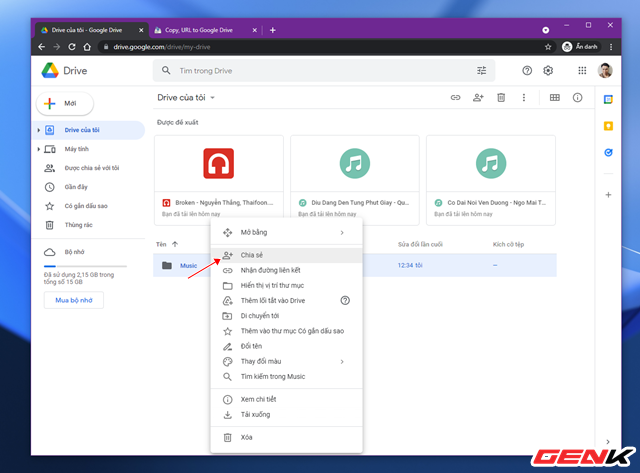Open Drive của tôi header dropdown

coord(213,98)
